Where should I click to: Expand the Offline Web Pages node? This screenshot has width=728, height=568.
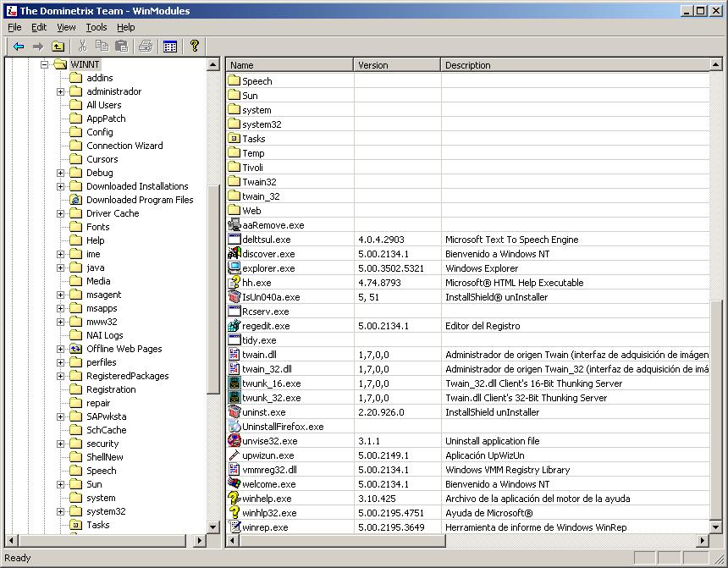60,349
